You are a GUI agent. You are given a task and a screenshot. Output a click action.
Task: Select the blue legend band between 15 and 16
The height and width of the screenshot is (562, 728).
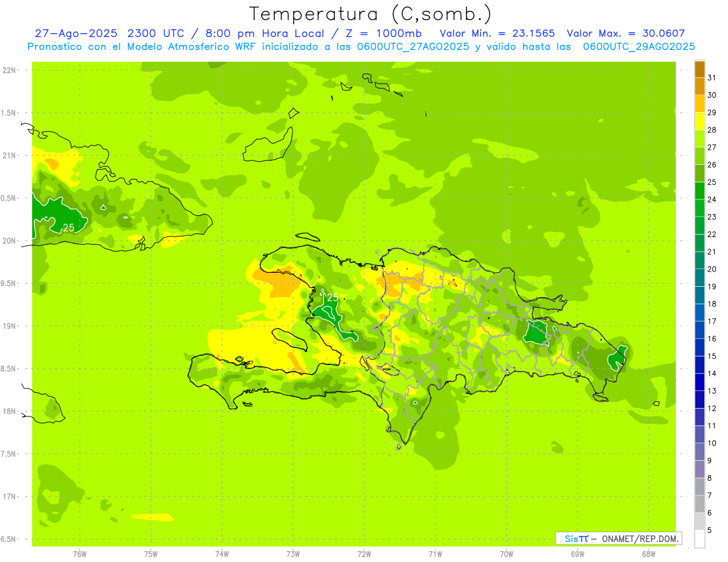pyautogui.click(x=699, y=347)
